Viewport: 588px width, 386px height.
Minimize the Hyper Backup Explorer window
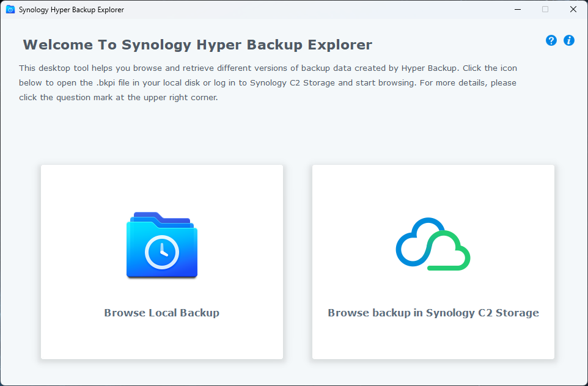pyautogui.click(x=518, y=9)
